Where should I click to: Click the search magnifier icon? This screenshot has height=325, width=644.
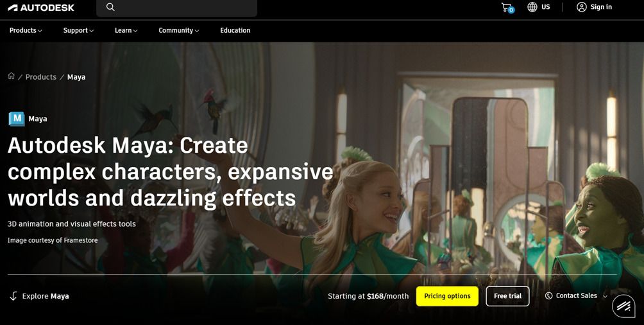[x=110, y=7]
